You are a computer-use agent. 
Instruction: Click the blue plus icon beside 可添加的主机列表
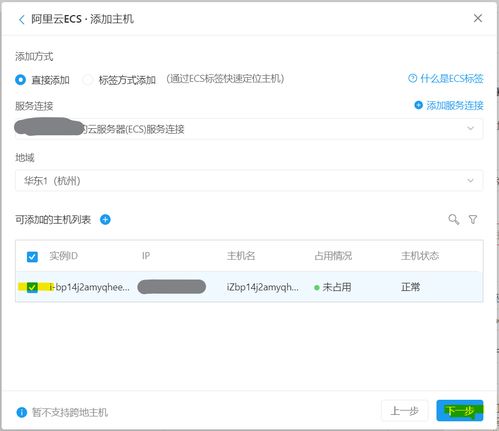tap(105, 220)
